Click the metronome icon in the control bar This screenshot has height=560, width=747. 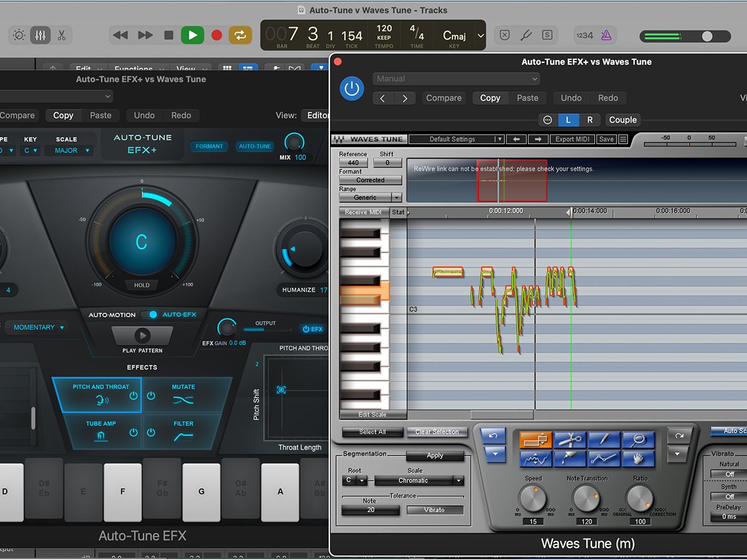tap(606, 35)
